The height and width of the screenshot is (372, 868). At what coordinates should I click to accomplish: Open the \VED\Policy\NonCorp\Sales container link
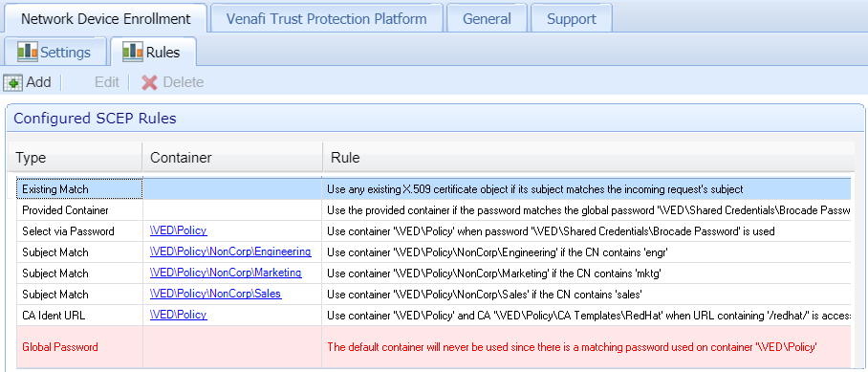(x=215, y=294)
